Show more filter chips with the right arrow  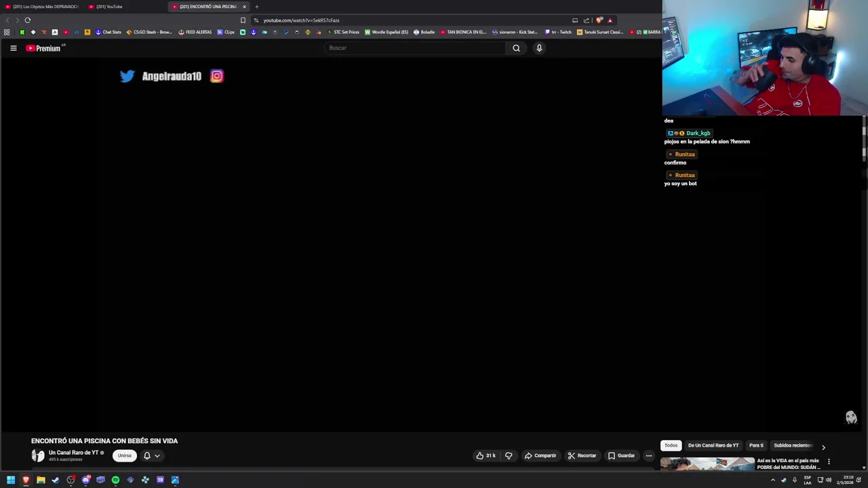(823, 447)
